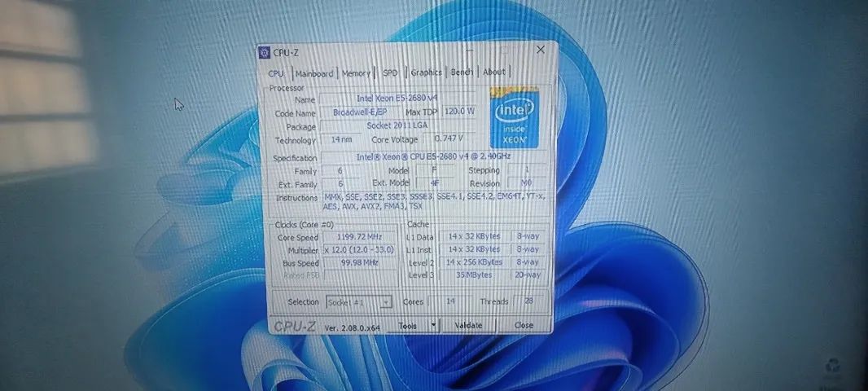This screenshot has height=391, width=868.
Task: Open the Memory tab
Action: point(355,73)
